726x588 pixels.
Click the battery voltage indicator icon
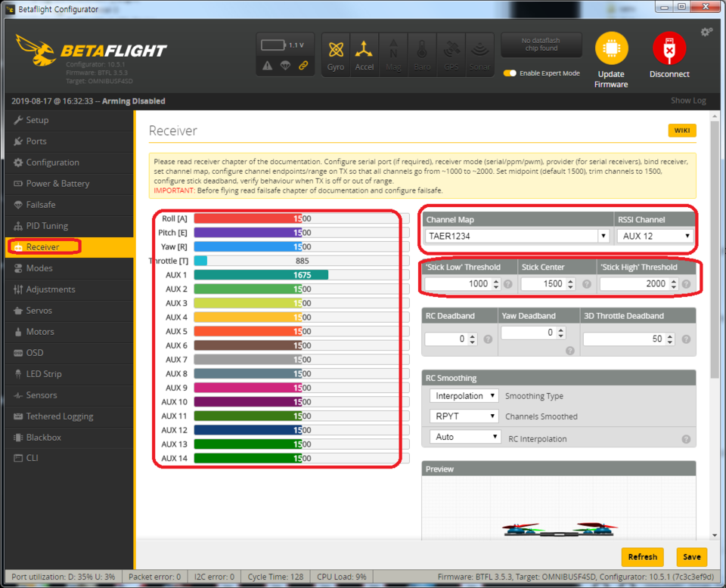[x=273, y=45]
